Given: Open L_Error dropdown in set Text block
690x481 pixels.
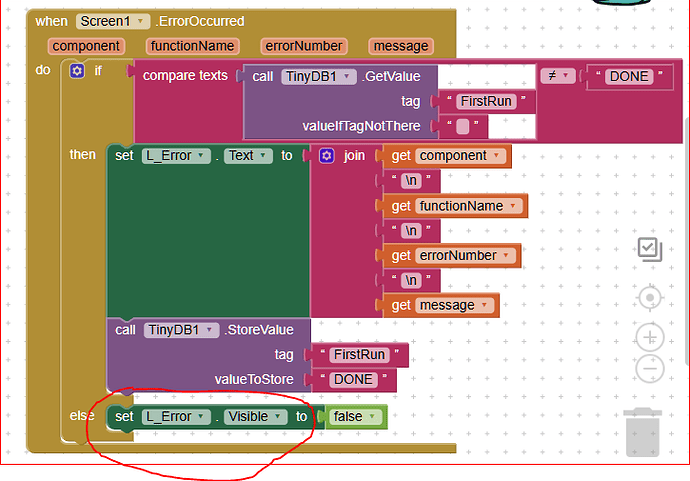Looking at the screenshot, I should (x=176, y=156).
